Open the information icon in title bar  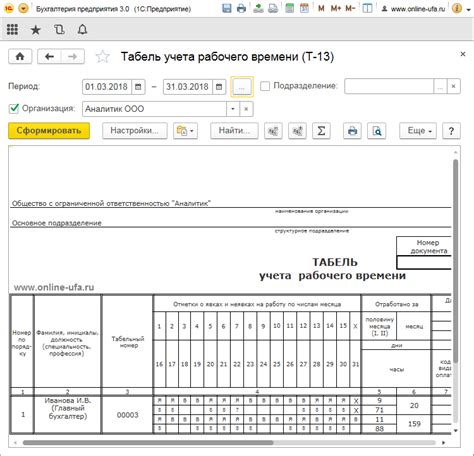[457, 9]
